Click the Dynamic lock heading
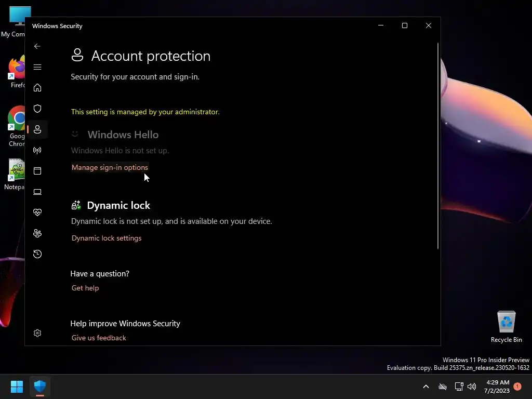The width and height of the screenshot is (532, 399). coord(118,205)
